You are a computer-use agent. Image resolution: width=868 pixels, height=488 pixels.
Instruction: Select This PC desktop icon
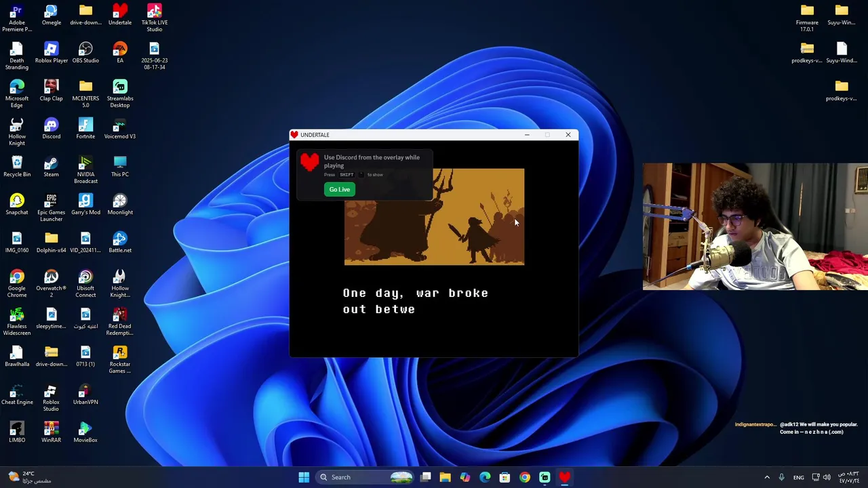click(x=120, y=167)
